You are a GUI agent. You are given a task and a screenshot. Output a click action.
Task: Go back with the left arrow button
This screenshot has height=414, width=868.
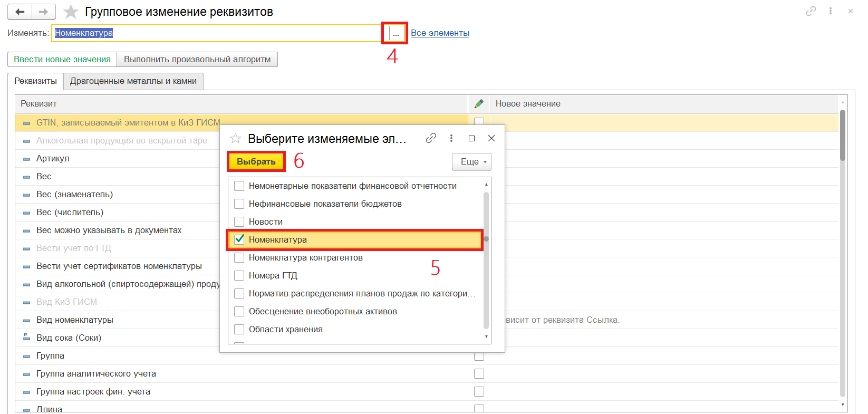pyautogui.click(x=20, y=12)
